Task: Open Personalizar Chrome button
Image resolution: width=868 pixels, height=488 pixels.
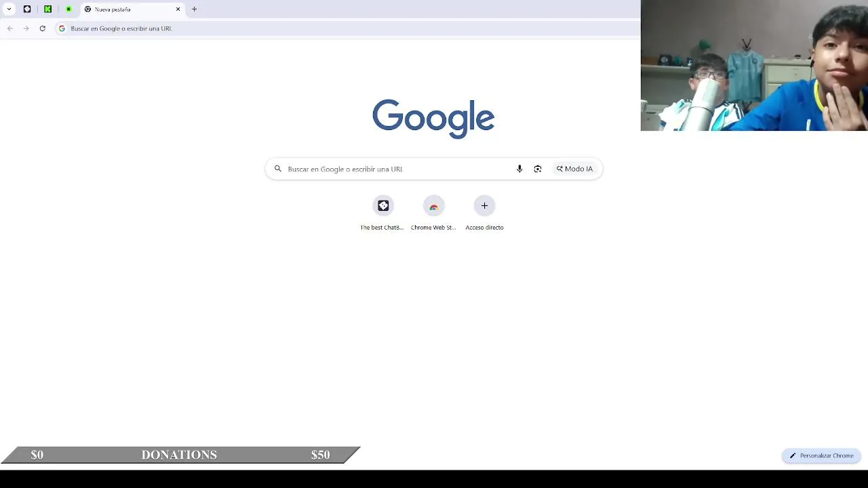Action: (x=821, y=455)
